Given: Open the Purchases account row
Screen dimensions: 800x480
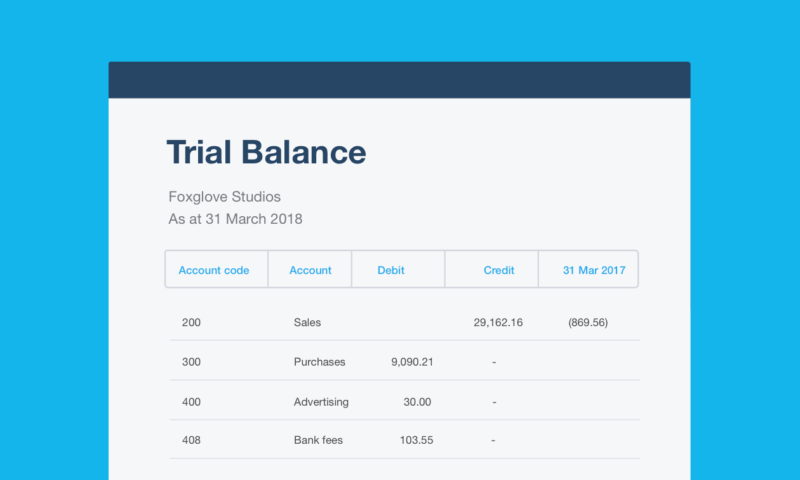Looking at the screenshot, I should pyautogui.click(x=320, y=362).
